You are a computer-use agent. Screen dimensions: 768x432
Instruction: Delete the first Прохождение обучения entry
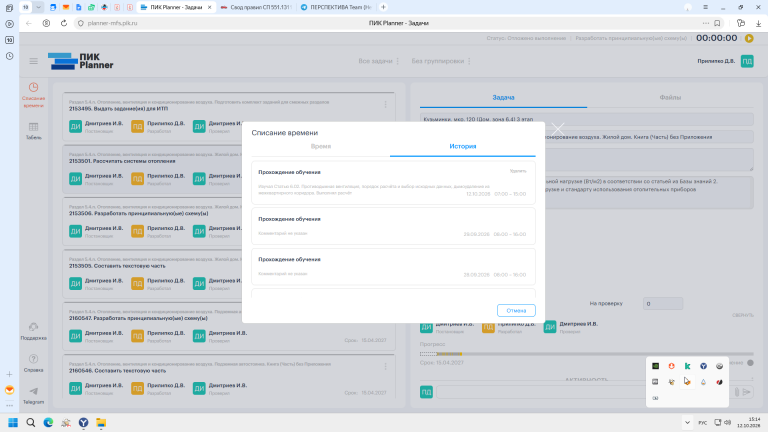[518, 171]
